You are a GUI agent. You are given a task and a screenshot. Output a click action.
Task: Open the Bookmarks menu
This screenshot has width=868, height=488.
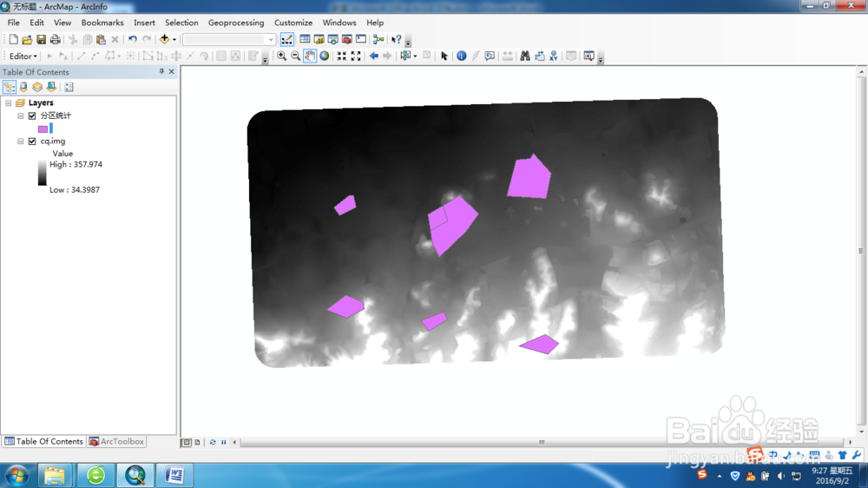[102, 23]
